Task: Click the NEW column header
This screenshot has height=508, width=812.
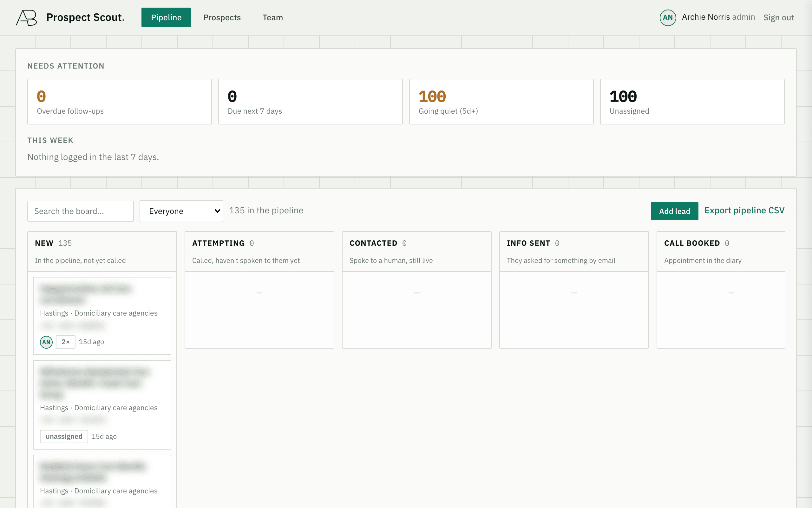Action: (102, 243)
